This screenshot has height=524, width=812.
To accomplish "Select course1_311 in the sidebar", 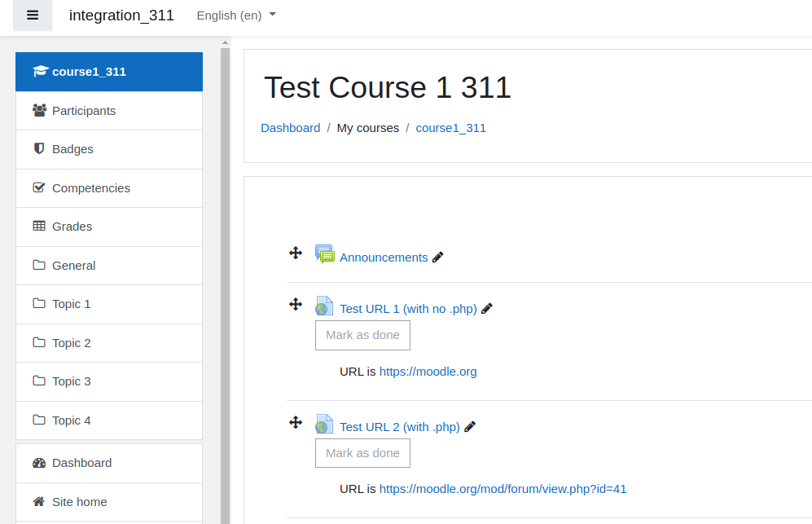I will pyautogui.click(x=109, y=72).
